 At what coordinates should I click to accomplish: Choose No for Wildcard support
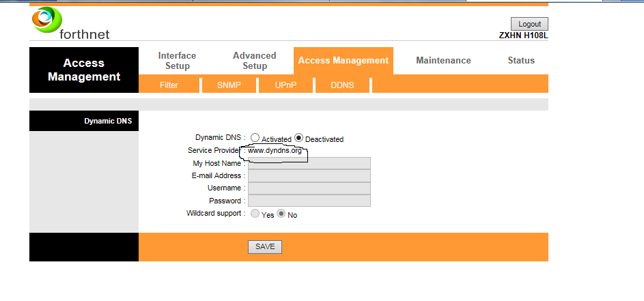click(x=281, y=214)
